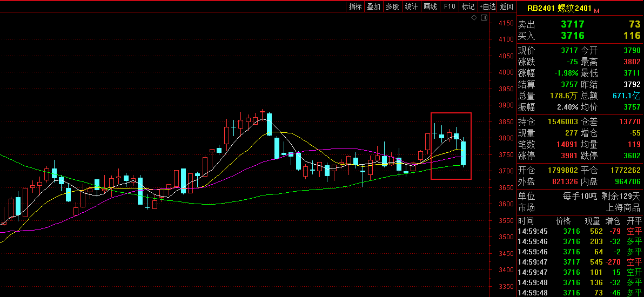644x297 pixels.
Task: Activate the 画线 drawing tool
Action: (x=430, y=6)
